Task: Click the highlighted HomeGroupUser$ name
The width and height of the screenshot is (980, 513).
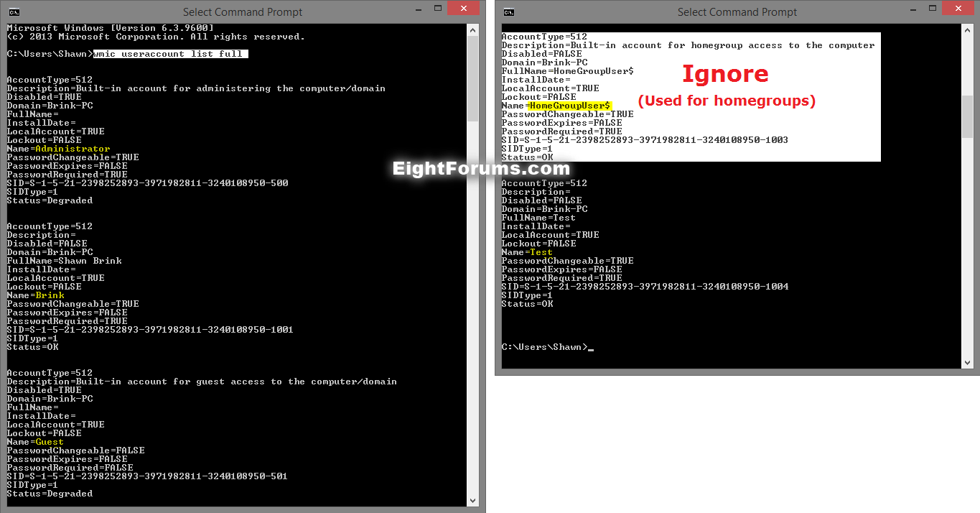Action: 570,106
